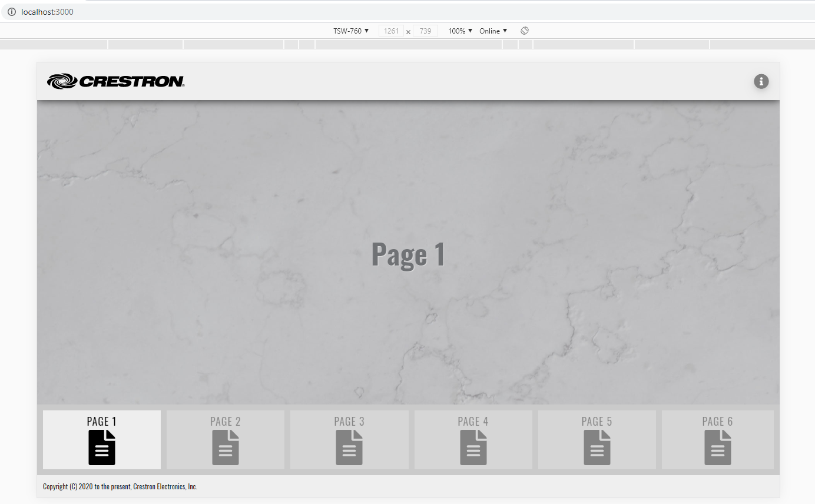Expand the 100% zoom dropdown
Screen dimensions: 815x504
click(x=460, y=31)
